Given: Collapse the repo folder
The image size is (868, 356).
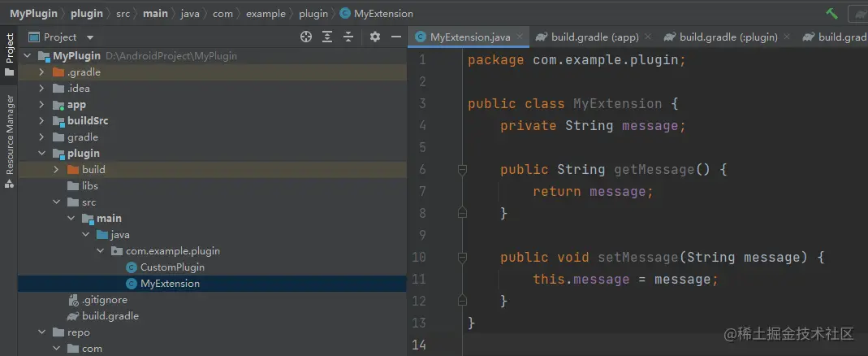Looking at the screenshot, I should click(41, 332).
